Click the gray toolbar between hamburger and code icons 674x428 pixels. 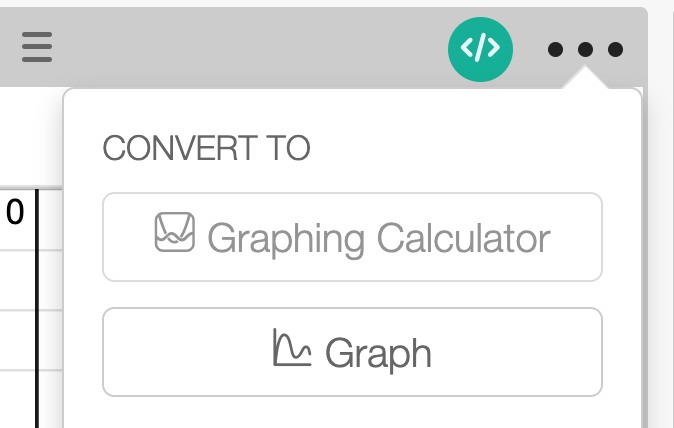coord(250,47)
